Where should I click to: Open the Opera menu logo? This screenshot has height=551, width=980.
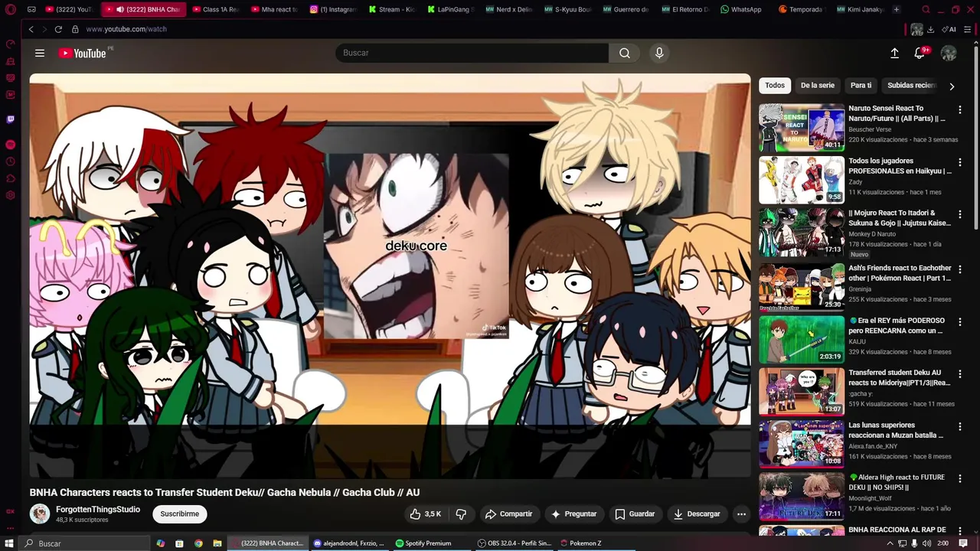coord(10,9)
